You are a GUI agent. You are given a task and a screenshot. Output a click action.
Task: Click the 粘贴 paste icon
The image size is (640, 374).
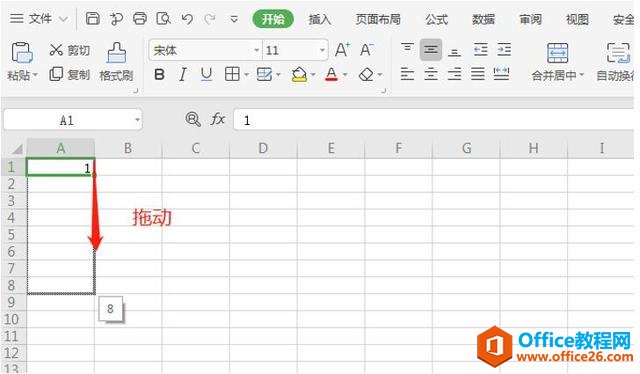point(22,53)
